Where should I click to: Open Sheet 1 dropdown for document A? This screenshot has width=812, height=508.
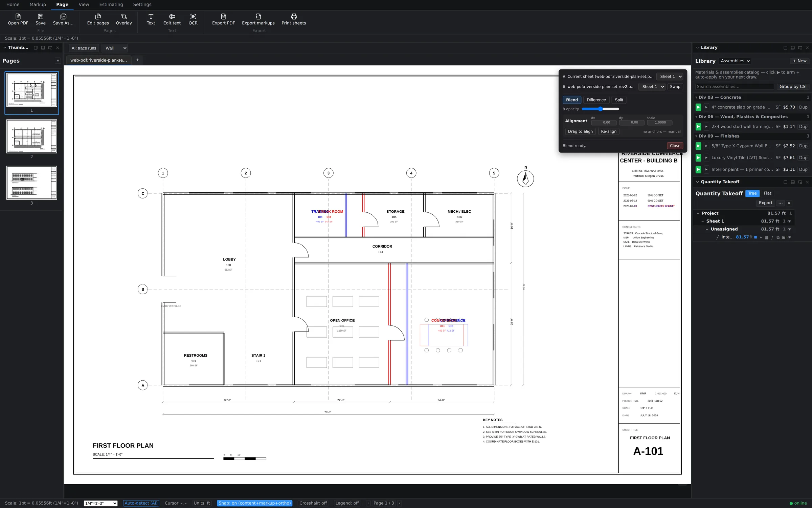(x=670, y=77)
